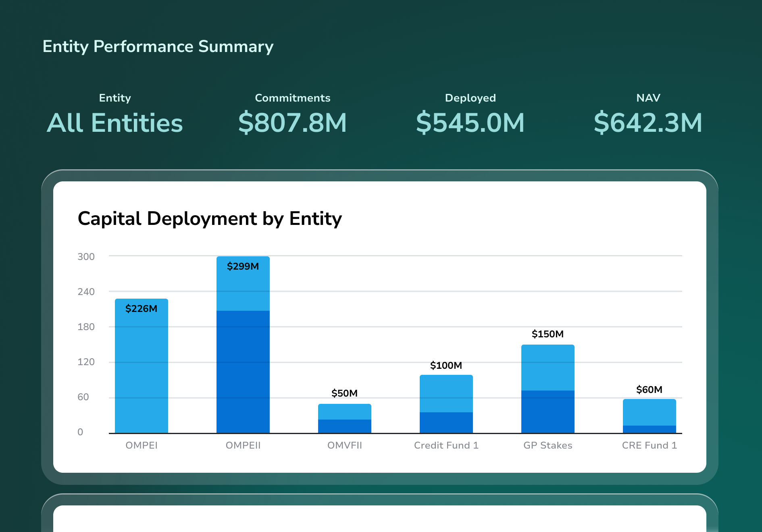Click the Entity Performance Summary heading
This screenshot has height=532, width=762.
pyautogui.click(x=158, y=47)
